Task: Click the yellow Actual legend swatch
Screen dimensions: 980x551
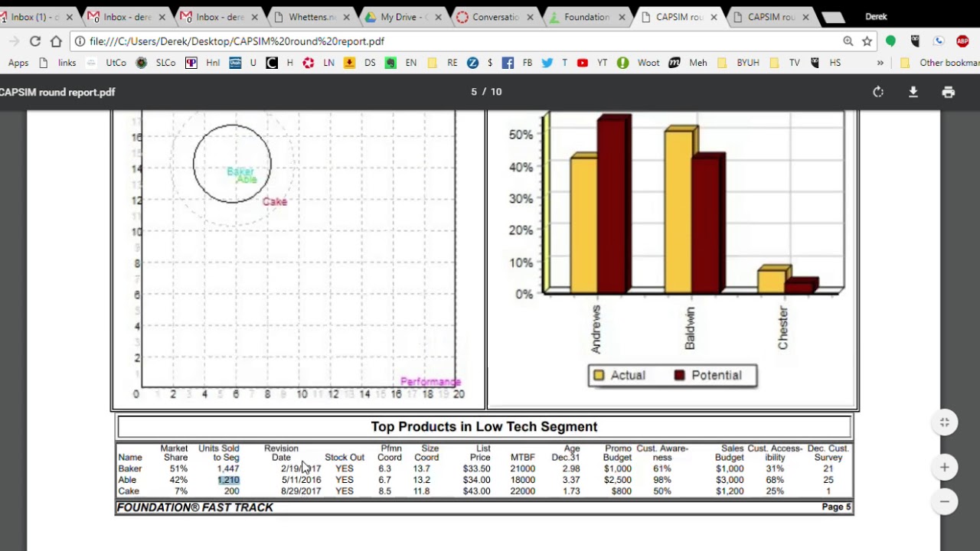Action: (x=599, y=375)
